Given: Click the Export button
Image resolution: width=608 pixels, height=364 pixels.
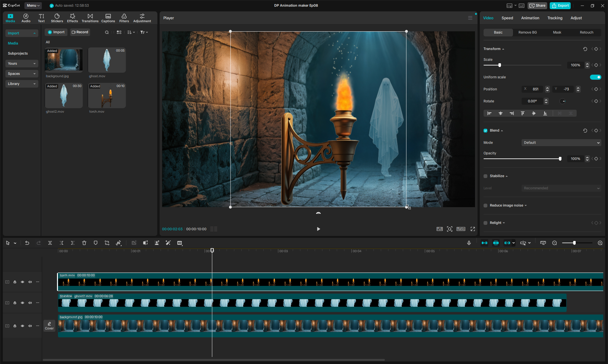Looking at the screenshot, I should coord(560,5).
